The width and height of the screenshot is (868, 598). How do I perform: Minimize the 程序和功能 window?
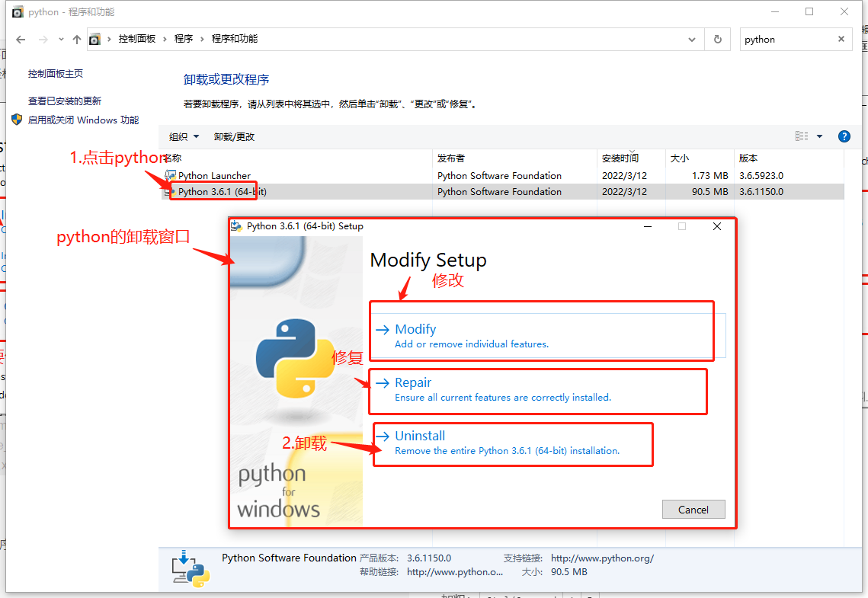tap(775, 11)
